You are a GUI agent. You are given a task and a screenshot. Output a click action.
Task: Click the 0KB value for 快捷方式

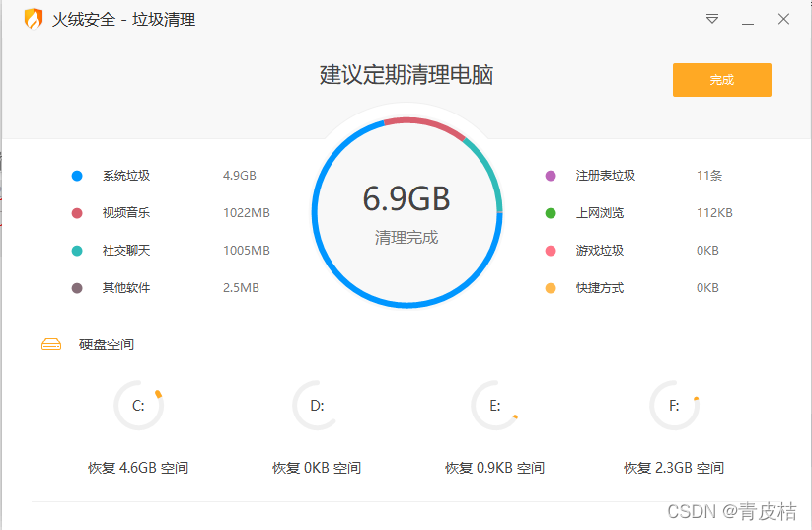point(707,288)
